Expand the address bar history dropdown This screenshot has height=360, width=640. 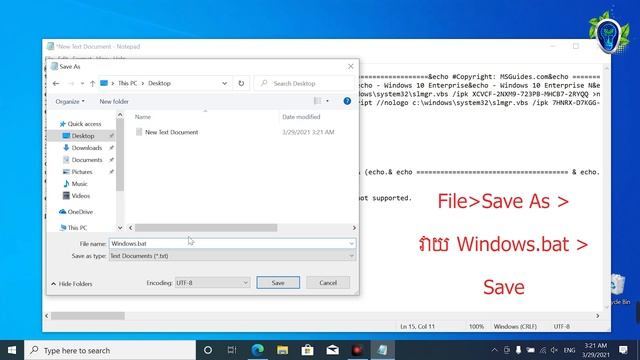[224, 83]
